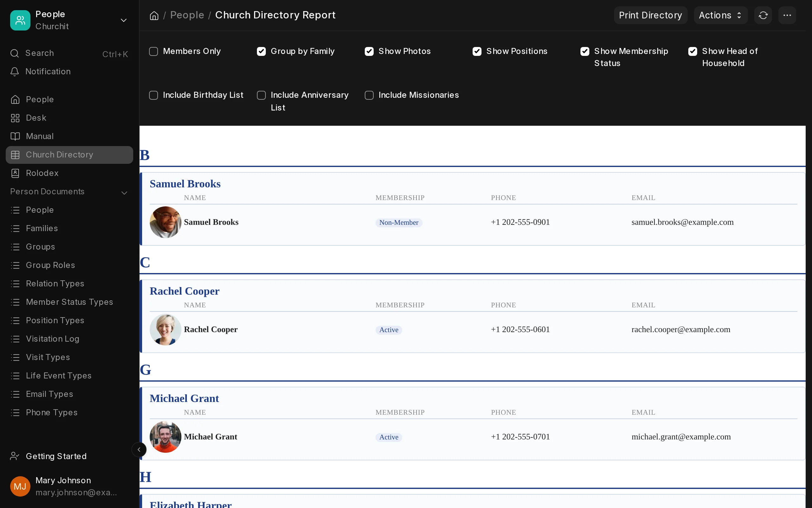Click Getting Started user icon

tap(14, 456)
